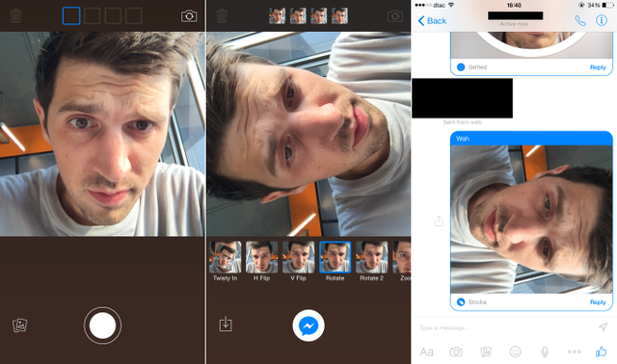Open conversation info icon
The image size is (617, 364).
602,20
